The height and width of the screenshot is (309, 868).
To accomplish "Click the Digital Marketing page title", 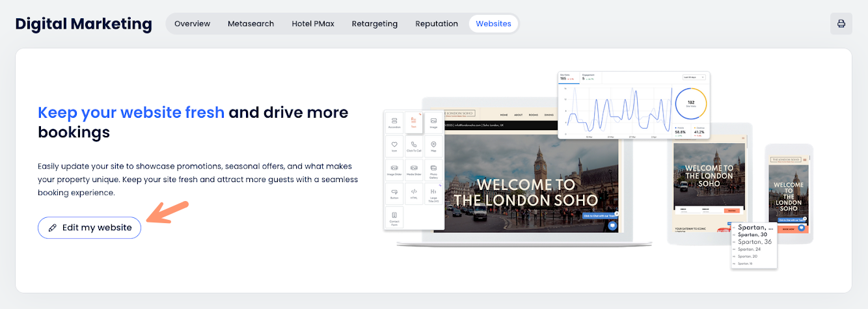I will click(83, 24).
